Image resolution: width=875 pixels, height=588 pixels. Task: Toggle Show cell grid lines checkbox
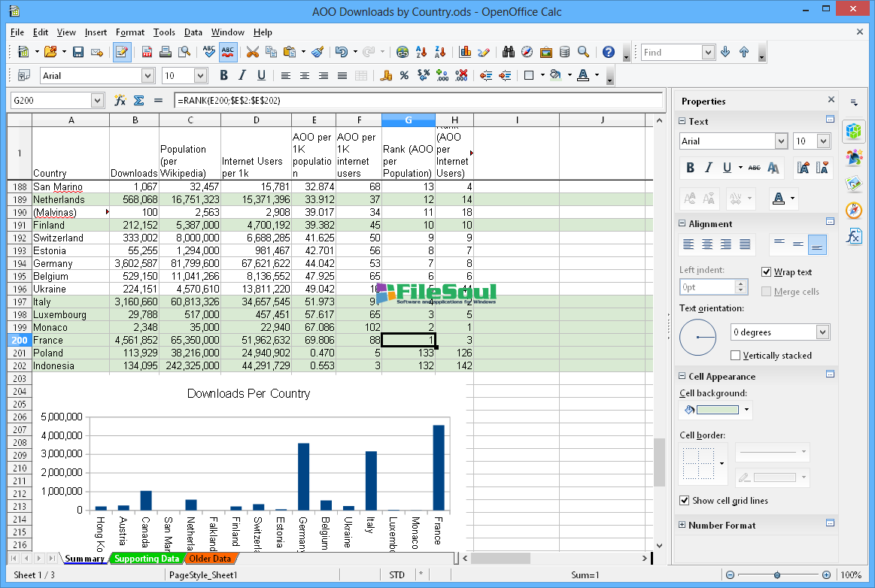click(685, 501)
